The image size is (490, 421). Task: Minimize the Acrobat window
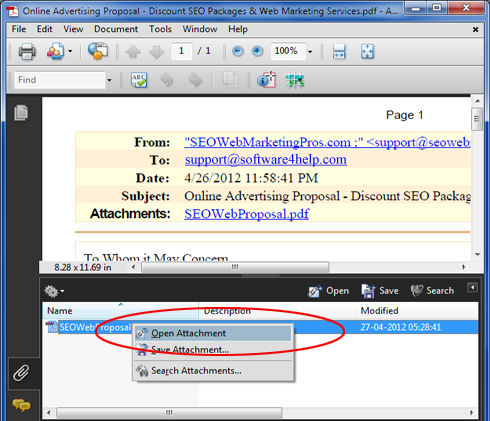[416, 8]
